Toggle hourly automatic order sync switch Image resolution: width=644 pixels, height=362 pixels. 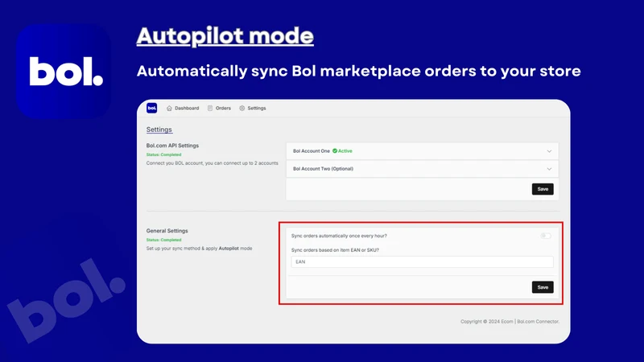pos(546,236)
